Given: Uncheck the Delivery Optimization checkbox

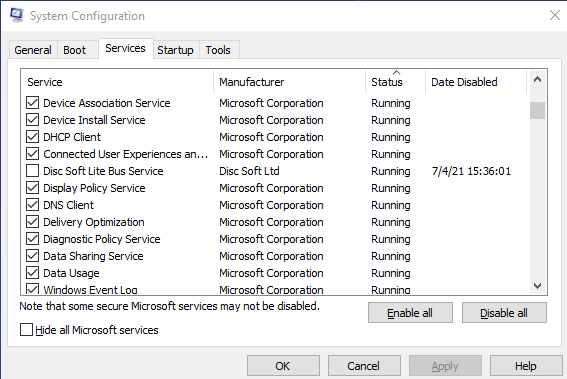Looking at the screenshot, I should coord(33,222).
